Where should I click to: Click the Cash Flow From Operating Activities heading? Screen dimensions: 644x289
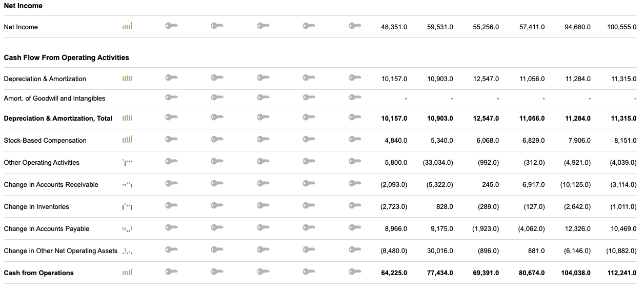(67, 57)
